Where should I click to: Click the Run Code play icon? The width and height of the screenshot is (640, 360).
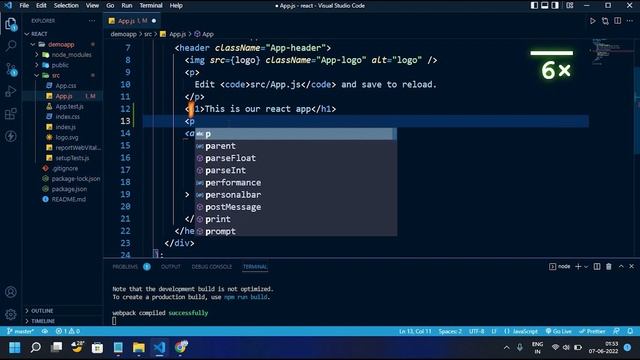point(592,21)
